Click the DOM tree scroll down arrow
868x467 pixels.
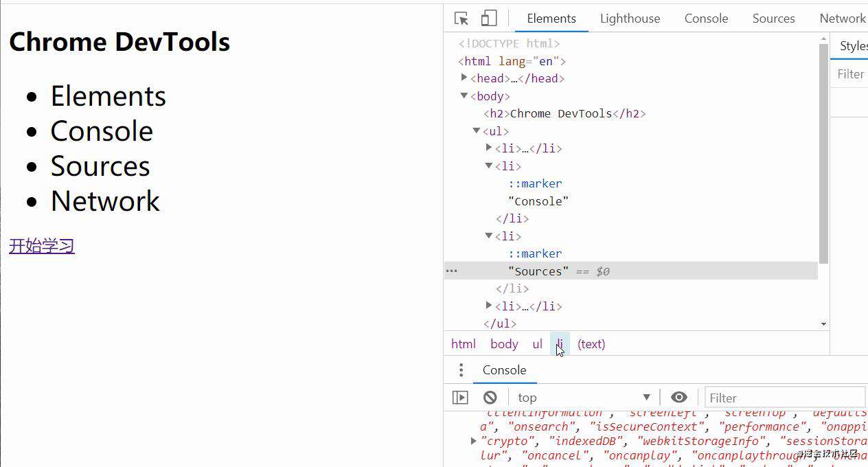[x=824, y=324]
